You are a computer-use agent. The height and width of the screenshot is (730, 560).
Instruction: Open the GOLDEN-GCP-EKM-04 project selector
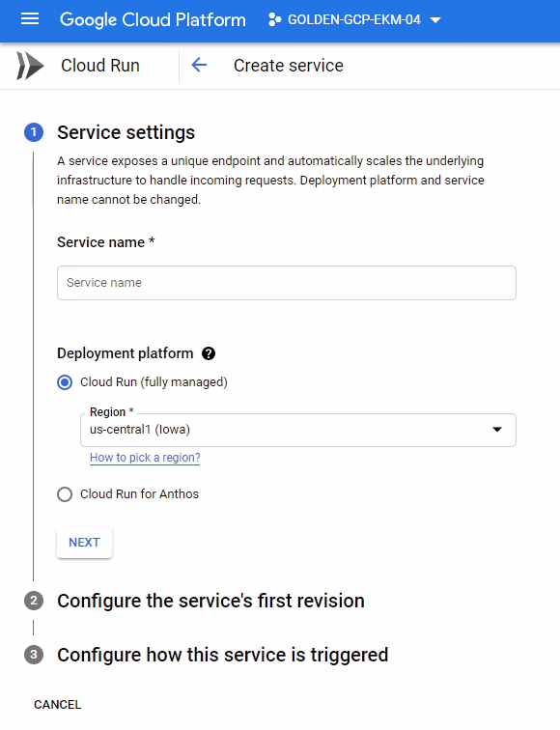(x=354, y=19)
